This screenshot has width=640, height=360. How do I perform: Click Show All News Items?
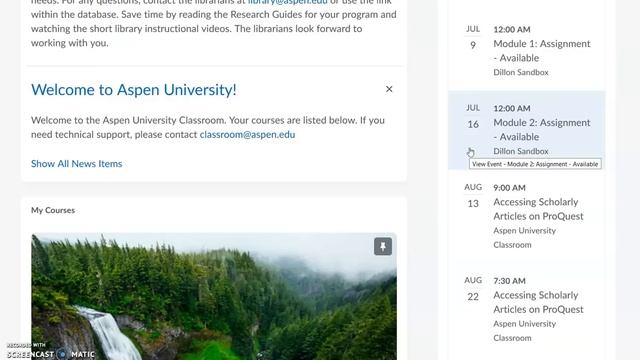click(76, 164)
